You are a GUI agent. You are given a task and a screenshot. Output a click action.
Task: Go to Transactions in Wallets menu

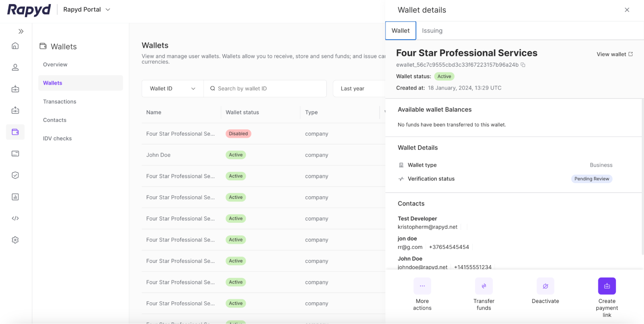tap(60, 102)
